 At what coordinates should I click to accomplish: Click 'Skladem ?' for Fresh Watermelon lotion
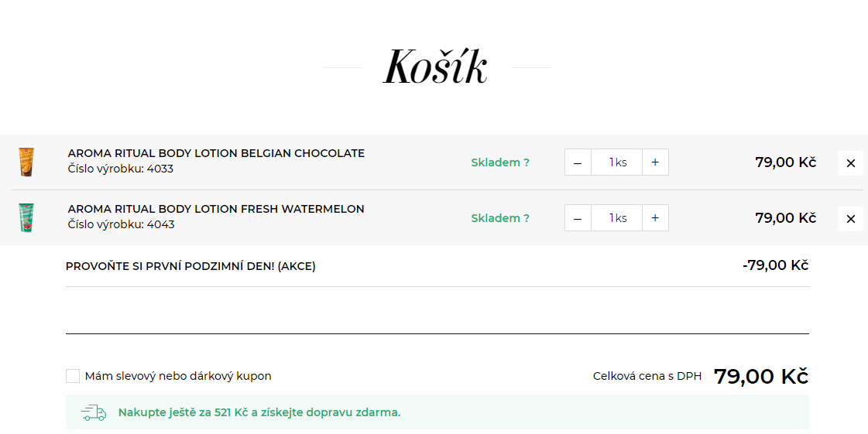tap(500, 218)
